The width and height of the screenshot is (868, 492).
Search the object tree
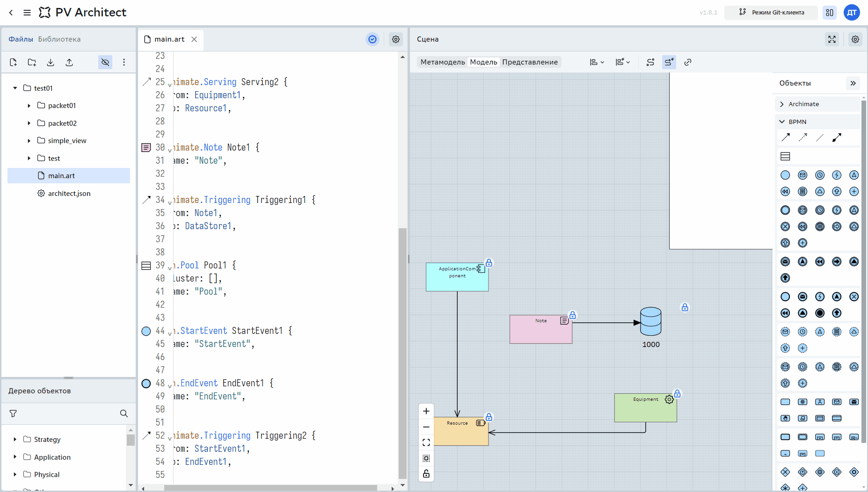[x=124, y=413]
